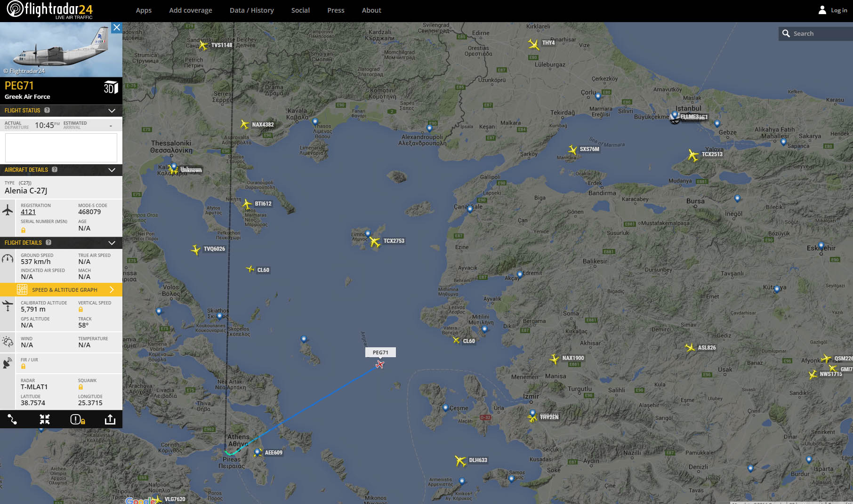Open the Data / History menu
Image resolution: width=853 pixels, height=504 pixels.
coord(252,10)
